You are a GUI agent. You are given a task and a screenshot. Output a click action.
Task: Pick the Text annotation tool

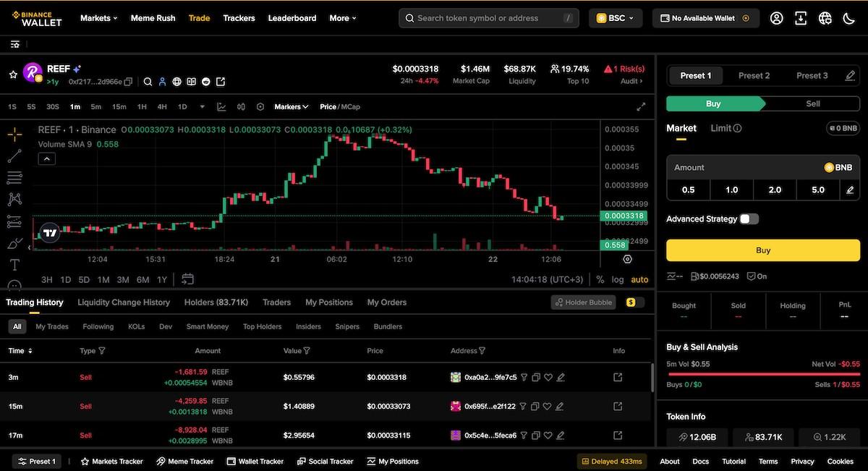[x=14, y=264]
